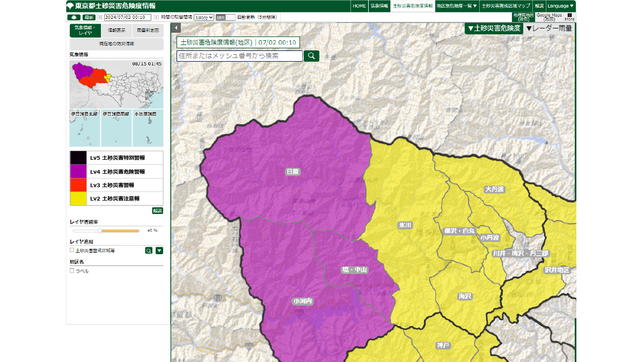Click the 日原 district label on map
Viewport: 644px width, 362px height.
[x=292, y=172]
